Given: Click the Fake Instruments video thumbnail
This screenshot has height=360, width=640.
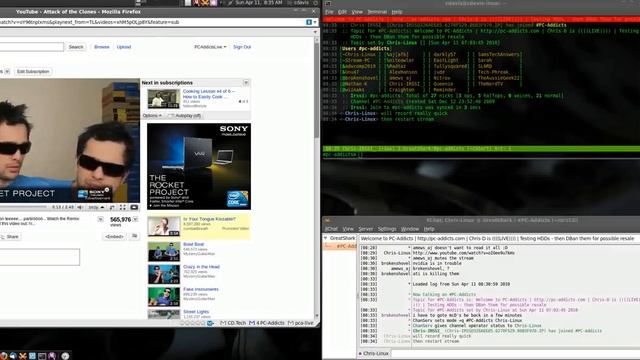Looking at the screenshot, I should click(164, 296).
